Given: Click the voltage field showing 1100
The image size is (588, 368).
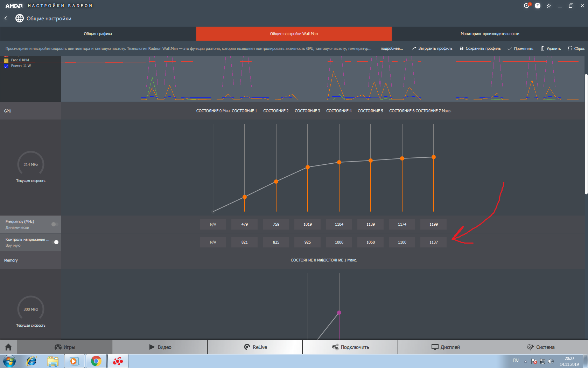Looking at the screenshot, I should pyautogui.click(x=402, y=242).
